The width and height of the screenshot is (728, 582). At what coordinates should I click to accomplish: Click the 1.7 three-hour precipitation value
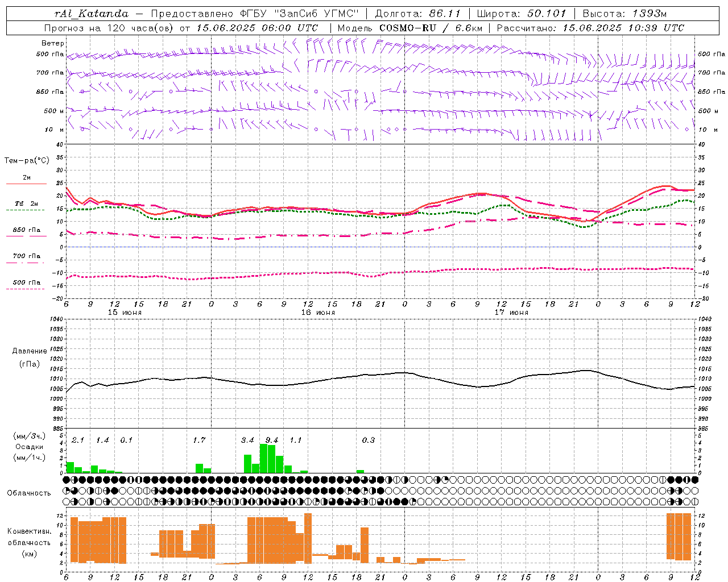pyautogui.click(x=199, y=440)
